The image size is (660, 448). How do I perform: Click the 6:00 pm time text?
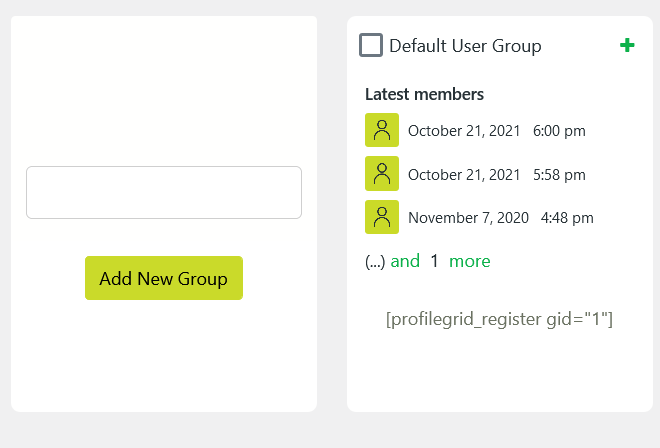click(x=559, y=131)
